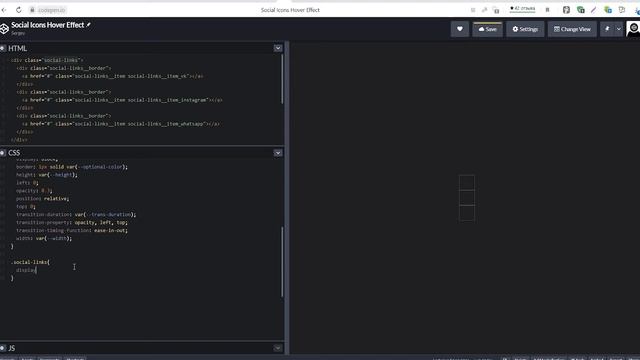The height and width of the screenshot is (360, 640).
Task: Select the CSS panel title
Action: [x=14, y=153]
